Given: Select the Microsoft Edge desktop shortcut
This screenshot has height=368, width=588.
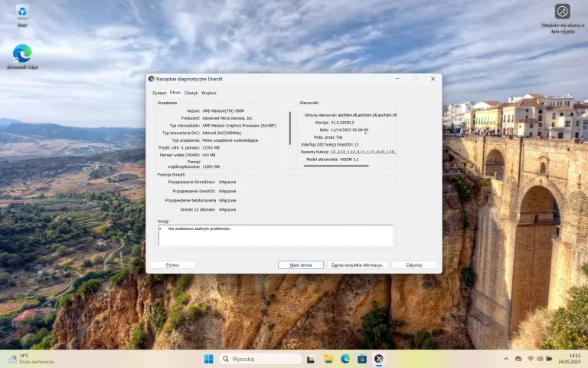Looking at the screenshot, I should (x=22, y=57).
